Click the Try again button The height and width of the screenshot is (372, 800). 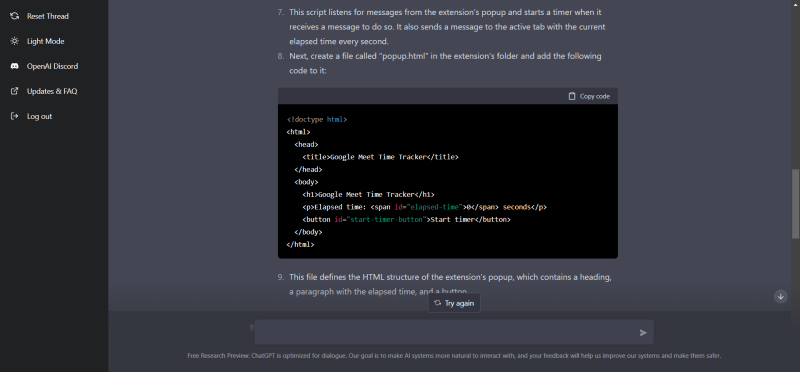pyautogui.click(x=454, y=303)
